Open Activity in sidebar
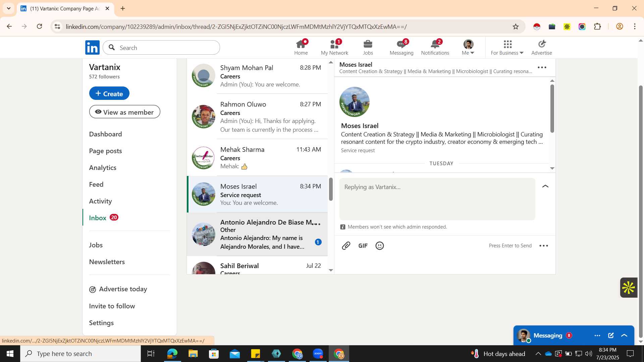This screenshot has width=644, height=362. click(x=100, y=201)
